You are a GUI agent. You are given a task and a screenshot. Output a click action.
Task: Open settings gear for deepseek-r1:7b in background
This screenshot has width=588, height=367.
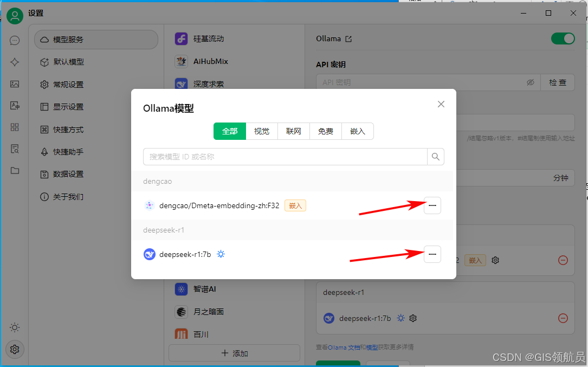pos(413,318)
